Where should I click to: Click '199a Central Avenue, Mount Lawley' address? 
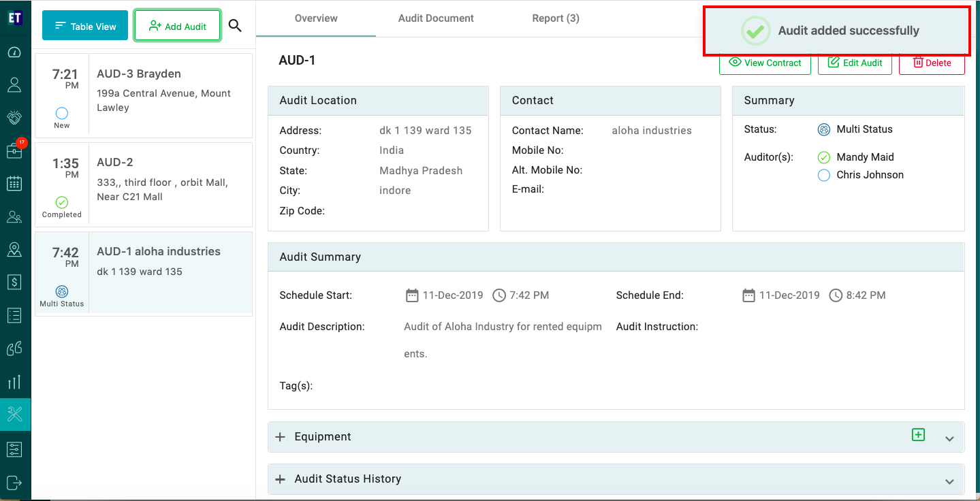click(164, 101)
